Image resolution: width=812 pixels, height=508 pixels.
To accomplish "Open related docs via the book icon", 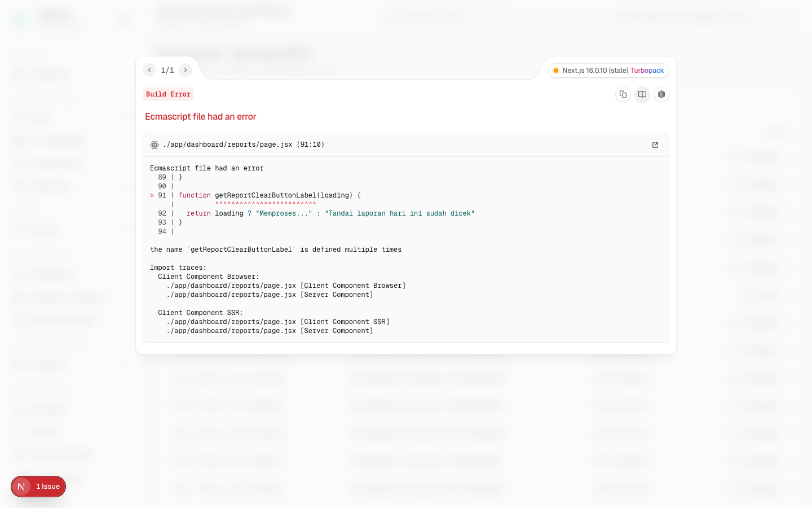I will point(642,94).
